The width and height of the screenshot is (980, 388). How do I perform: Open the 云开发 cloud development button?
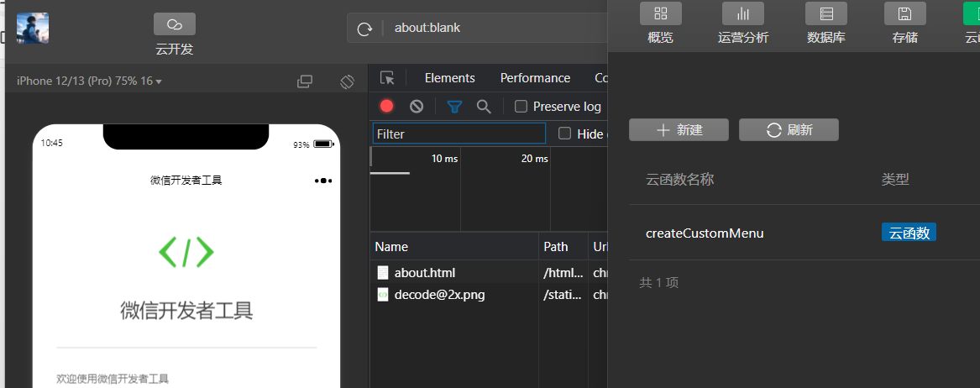click(175, 34)
